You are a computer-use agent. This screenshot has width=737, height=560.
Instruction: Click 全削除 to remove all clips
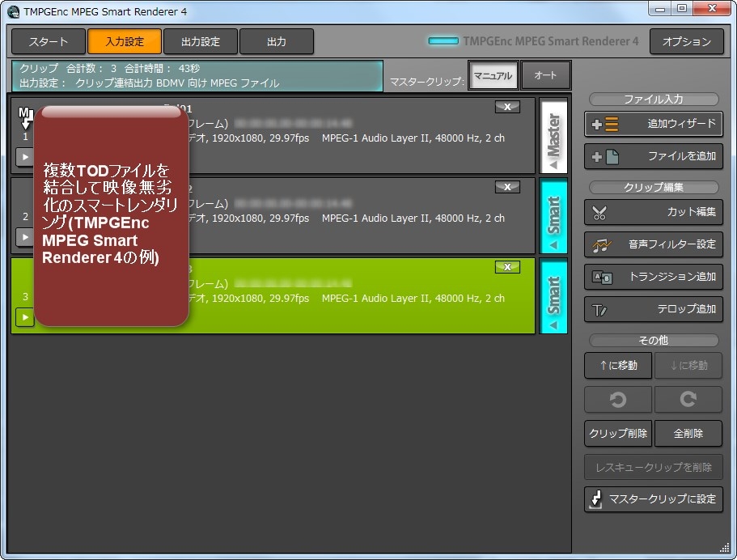[688, 434]
